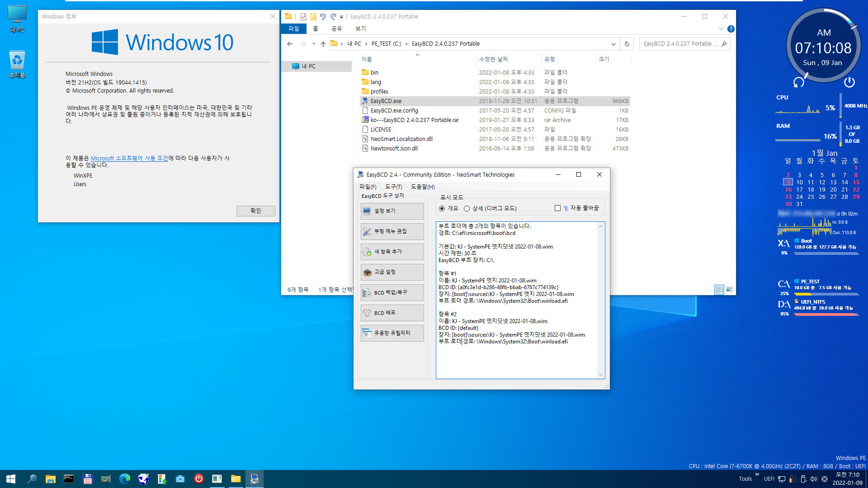
Task: Go up one folder level in Explorer
Action: coord(323,44)
